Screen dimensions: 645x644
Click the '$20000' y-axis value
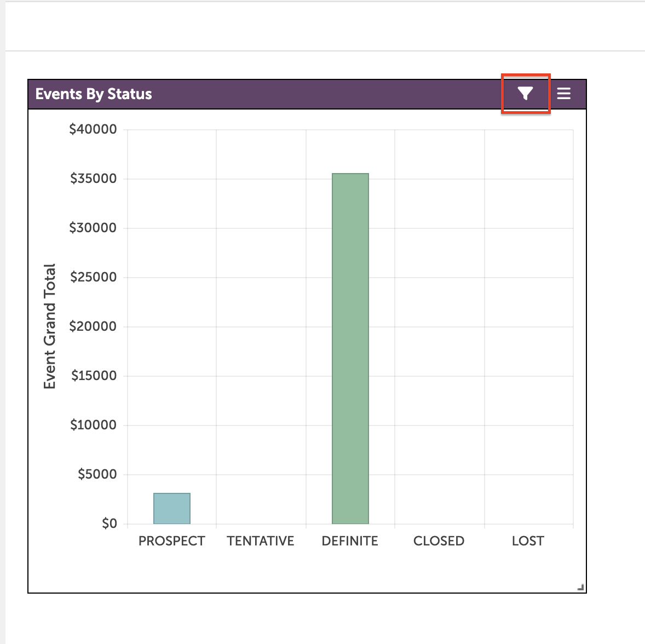click(93, 326)
